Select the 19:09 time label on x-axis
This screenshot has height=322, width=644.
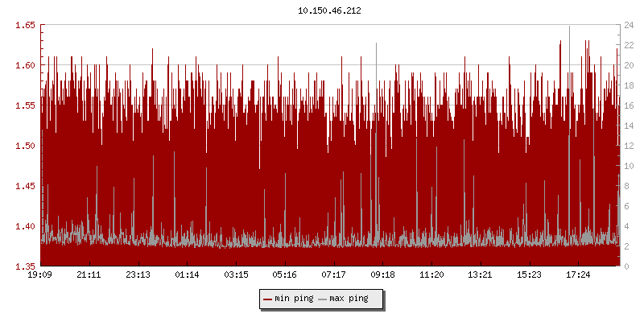(x=40, y=275)
